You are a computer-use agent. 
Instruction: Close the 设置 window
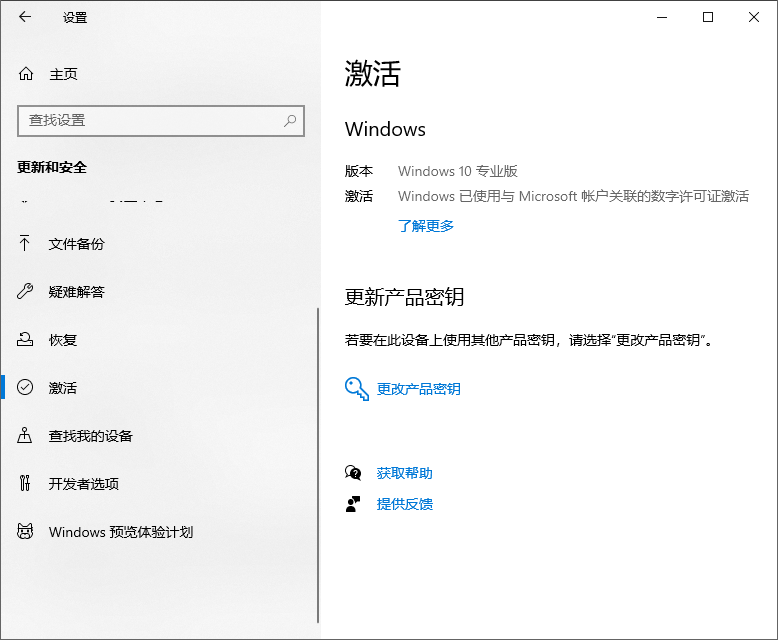tap(754, 17)
